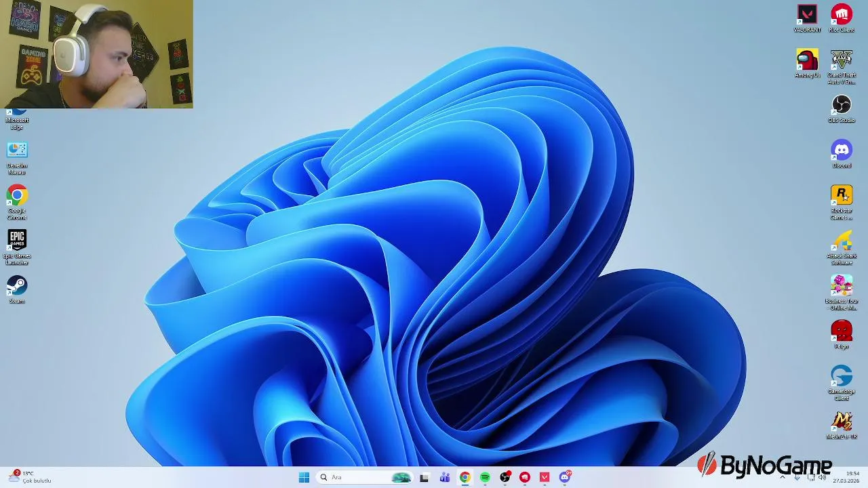868x488 pixels.
Task: Click the Metin2-TR desktop shortcut
Action: [x=842, y=426]
